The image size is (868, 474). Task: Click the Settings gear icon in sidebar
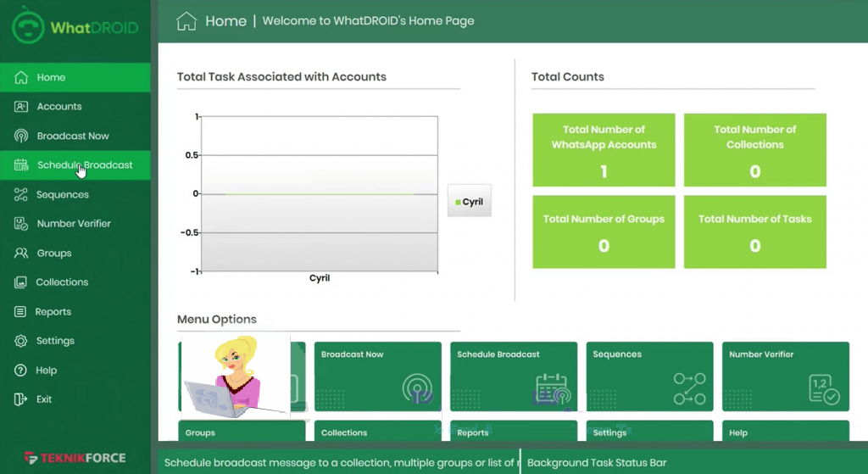21,341
